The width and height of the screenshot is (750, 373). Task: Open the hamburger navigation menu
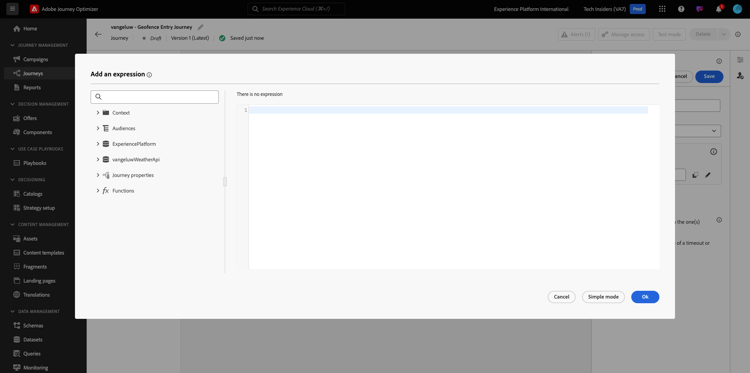[x=12, y=9]
